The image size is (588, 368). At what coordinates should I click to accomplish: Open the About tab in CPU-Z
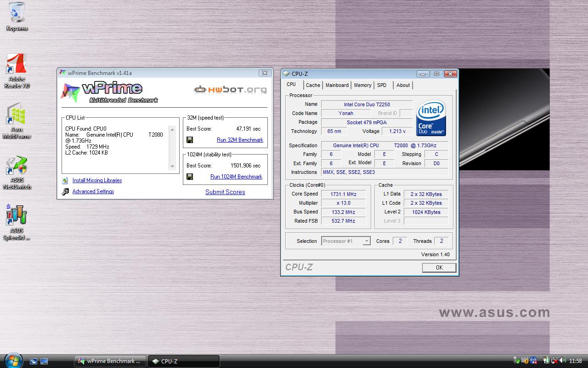point(403,85)
